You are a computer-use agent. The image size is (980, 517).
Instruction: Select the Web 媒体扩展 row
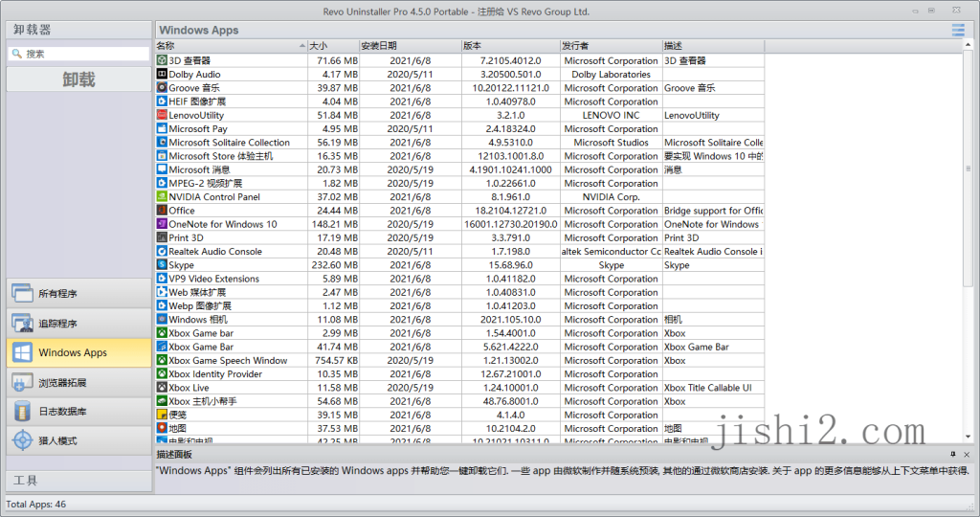[x=459, y=292]
